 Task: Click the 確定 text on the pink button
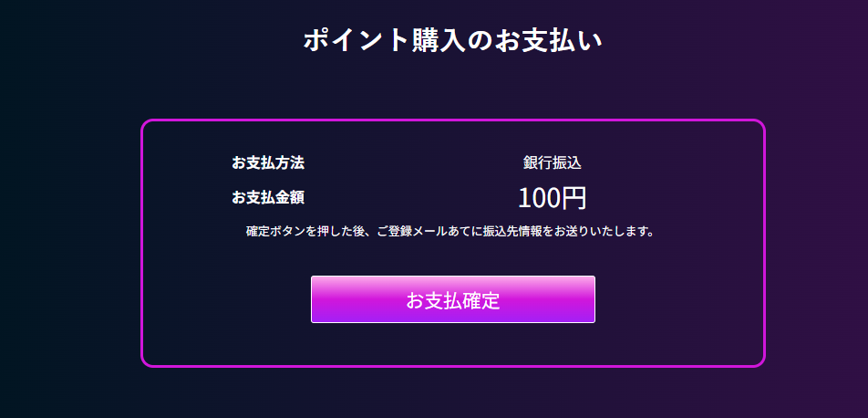click(x=481, y=300)
